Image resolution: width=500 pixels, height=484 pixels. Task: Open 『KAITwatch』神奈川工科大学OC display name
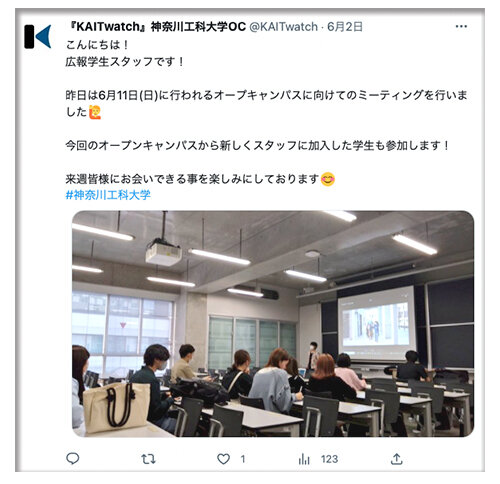(x=156, y=27)
